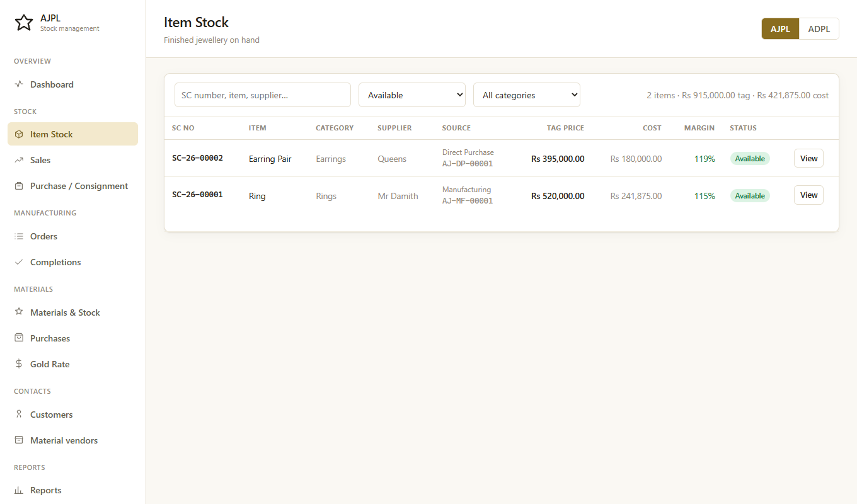Click the STATUS column header

tap(743, 128)
